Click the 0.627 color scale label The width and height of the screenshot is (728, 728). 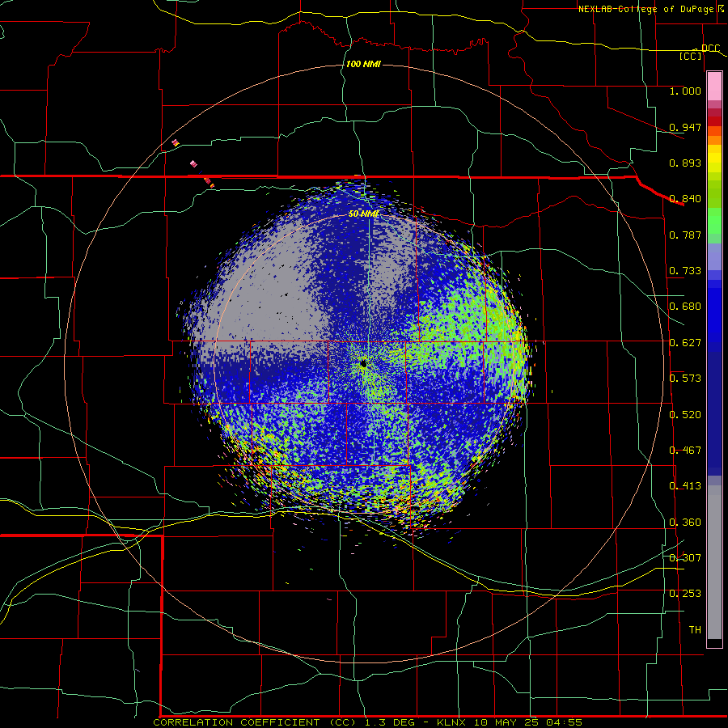point(685,343)
